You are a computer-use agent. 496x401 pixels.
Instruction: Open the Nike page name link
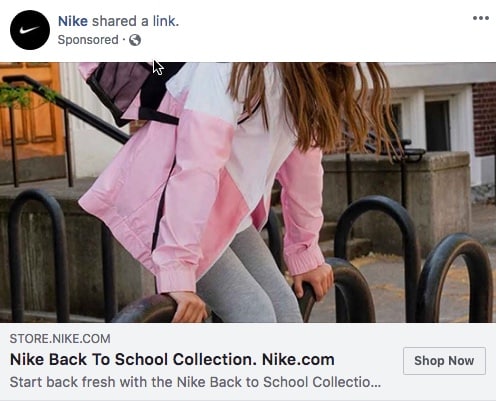73,21
